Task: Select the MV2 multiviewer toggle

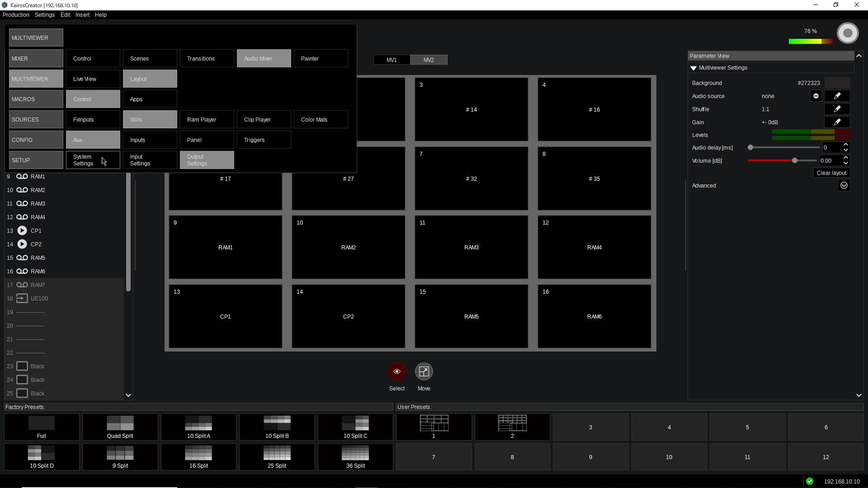Action: [x=429, y=60]
